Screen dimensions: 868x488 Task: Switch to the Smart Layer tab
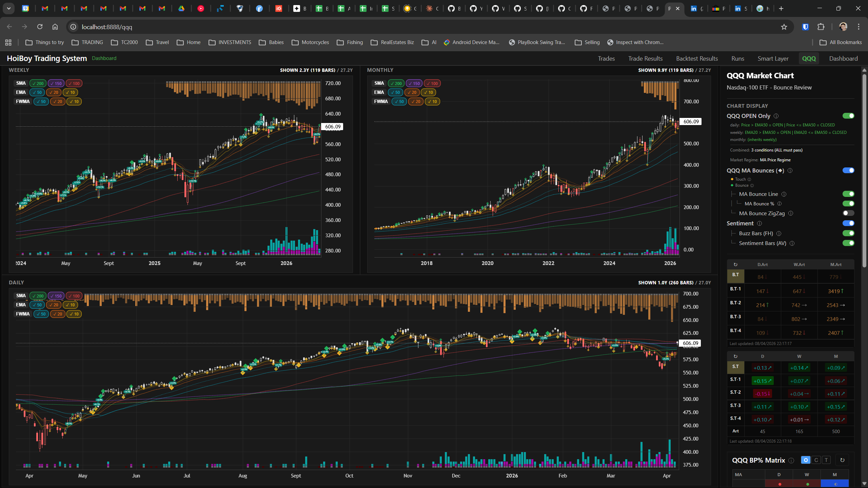pyautogui.click(x=773, y=59)
